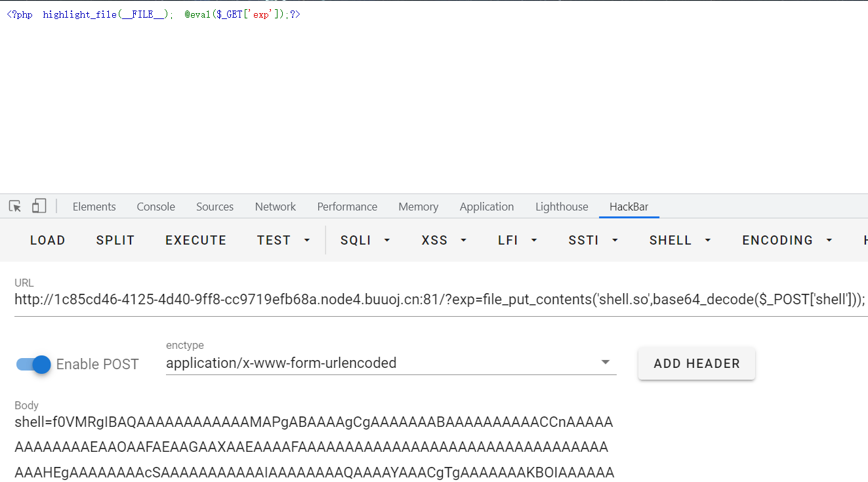Click the ADD HEADER button
Image resolution: width=868 pixels, height=482 pixels.
pos(697,363)
